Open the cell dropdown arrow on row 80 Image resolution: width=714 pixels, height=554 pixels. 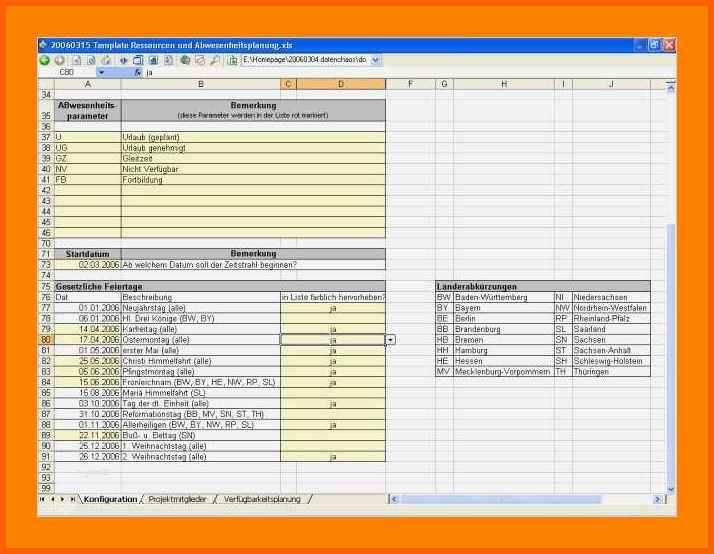click(x=390, y=340)
